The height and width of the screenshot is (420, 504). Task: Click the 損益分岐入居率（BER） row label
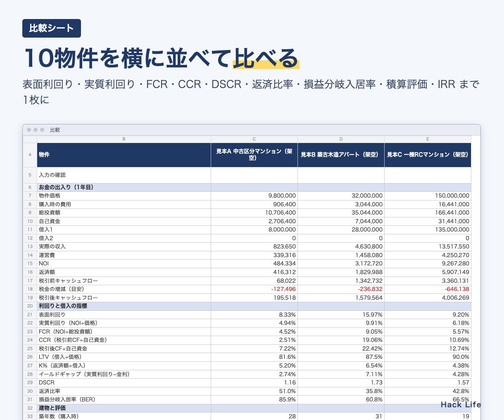(67, 399)
